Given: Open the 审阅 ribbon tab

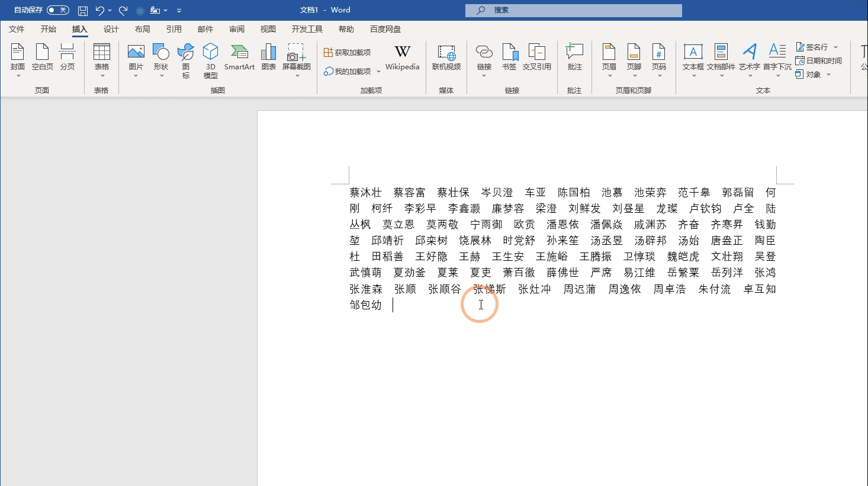Looking at the screenshot, I should click(x=236, y=28).
